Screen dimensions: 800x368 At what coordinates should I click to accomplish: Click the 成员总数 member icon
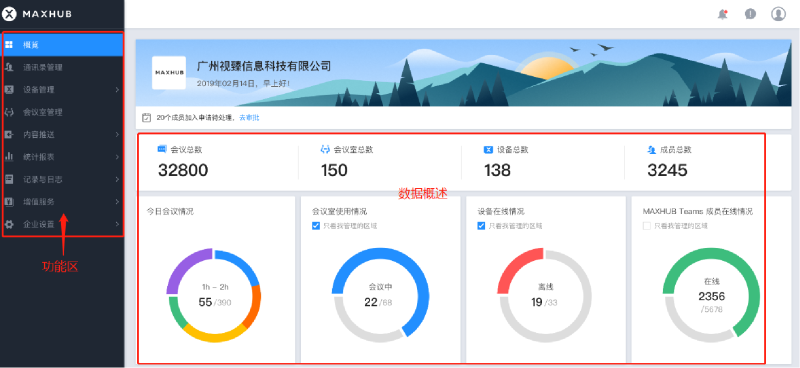pos(651,150)
